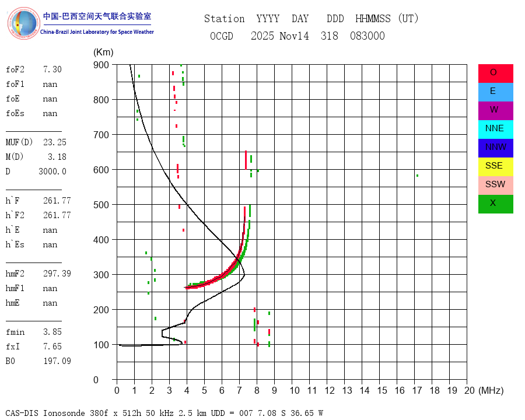
Task: Click the 500 km y-axis tick label
Action: point(101,205)
